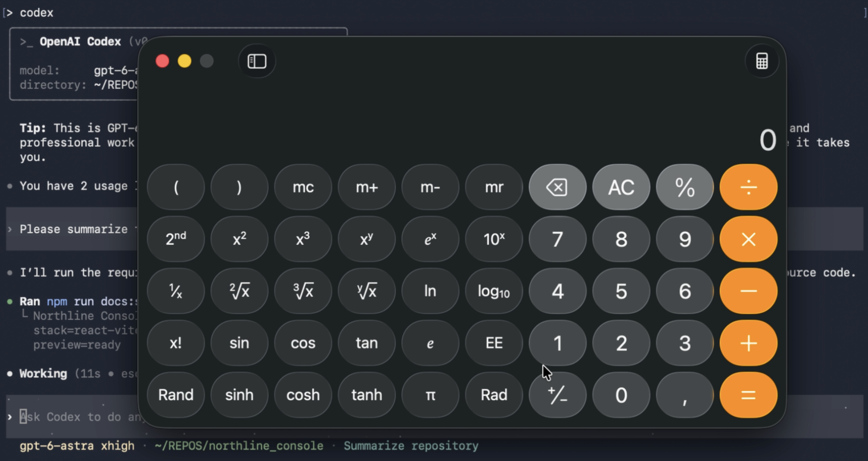Select the divide operator
This screenshot has width=868, height=461.
[748, 187]
